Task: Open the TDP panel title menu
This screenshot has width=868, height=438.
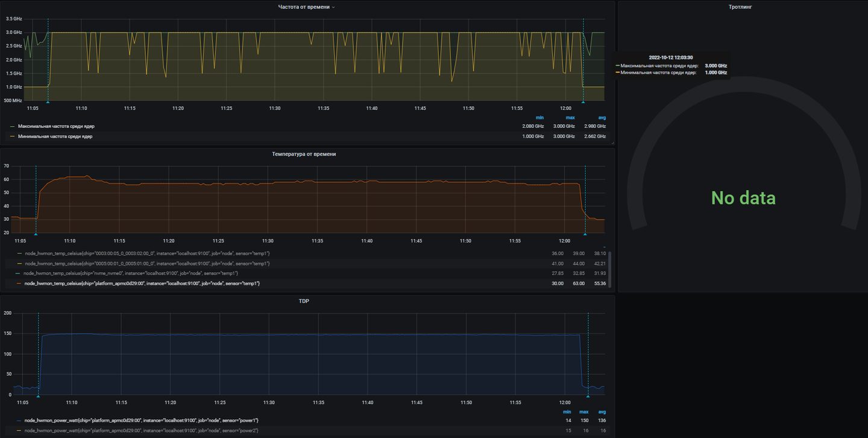Action: (304, 301)
